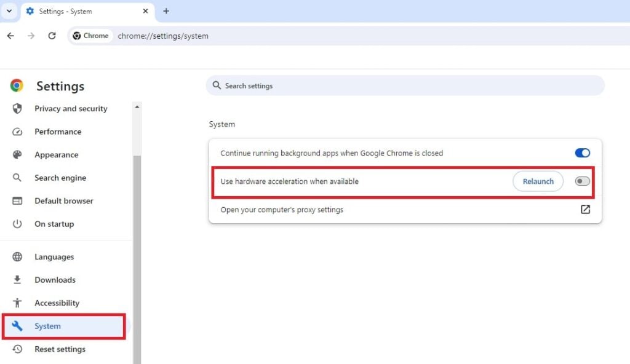Viewport: 630px width, 364px height.
Task: Open Reset settings in sidebar
Action: point(60,349)
